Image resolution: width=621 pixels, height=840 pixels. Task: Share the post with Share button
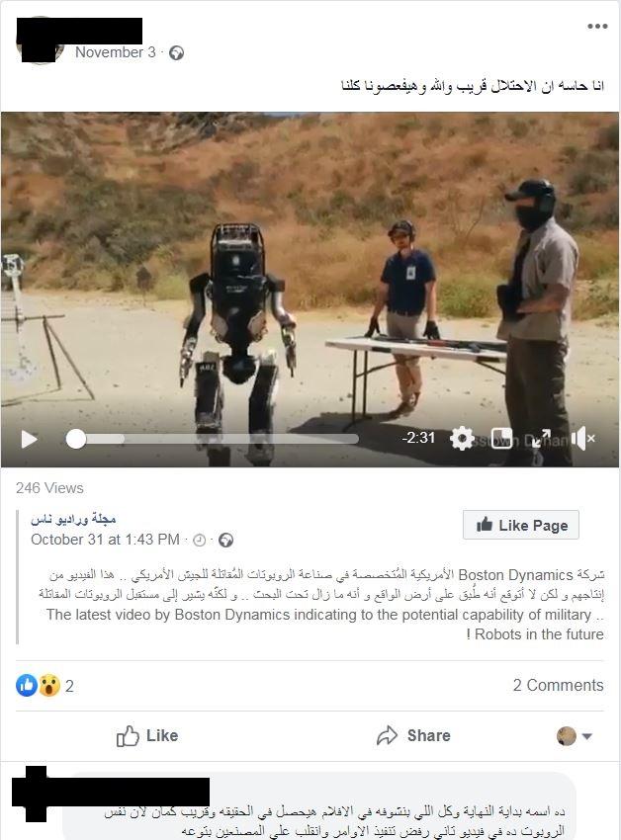tap(413, 736)
